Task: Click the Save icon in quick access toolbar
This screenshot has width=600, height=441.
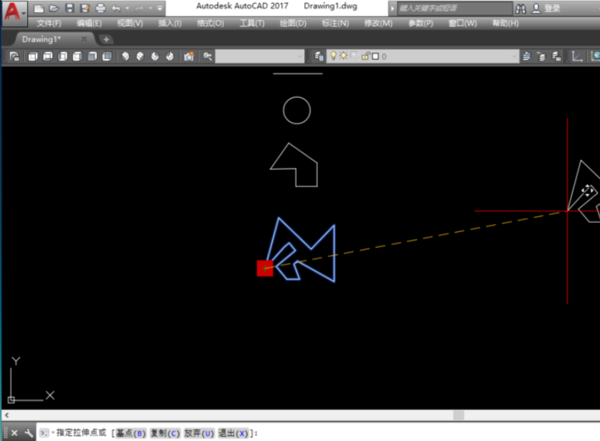Action: pos(68,8)
